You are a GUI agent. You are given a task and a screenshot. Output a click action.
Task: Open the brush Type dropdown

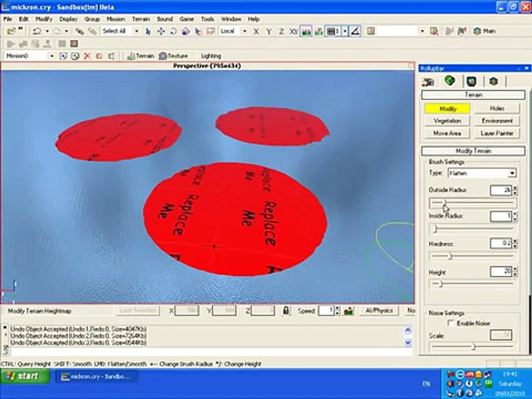tap(512, 173)
